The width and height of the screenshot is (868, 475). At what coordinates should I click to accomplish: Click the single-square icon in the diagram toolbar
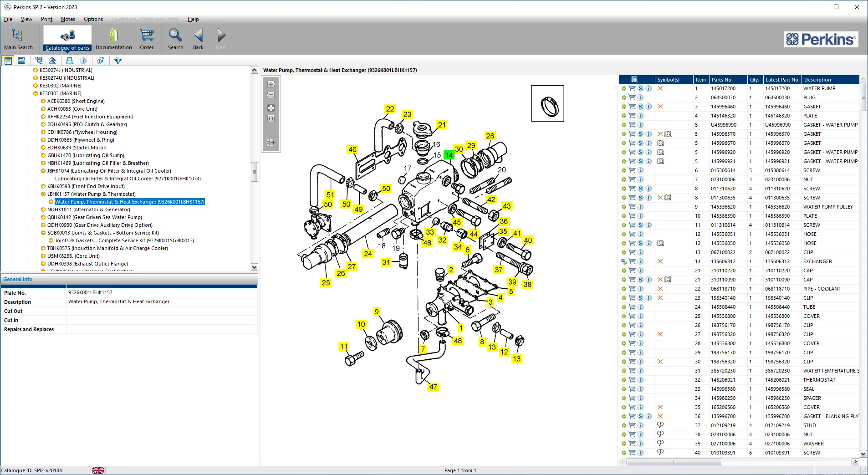pyautogui.click(x=271, y=118)
